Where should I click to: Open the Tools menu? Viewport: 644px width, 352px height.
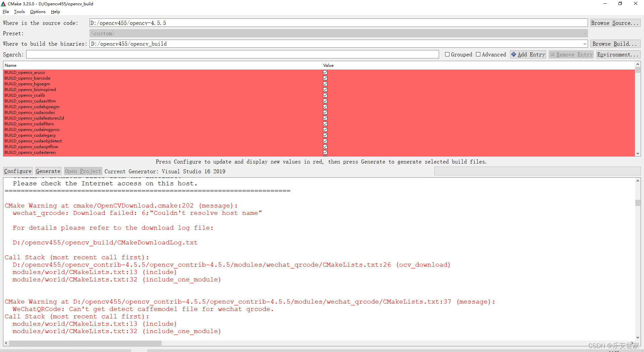[x=19, y=12]
